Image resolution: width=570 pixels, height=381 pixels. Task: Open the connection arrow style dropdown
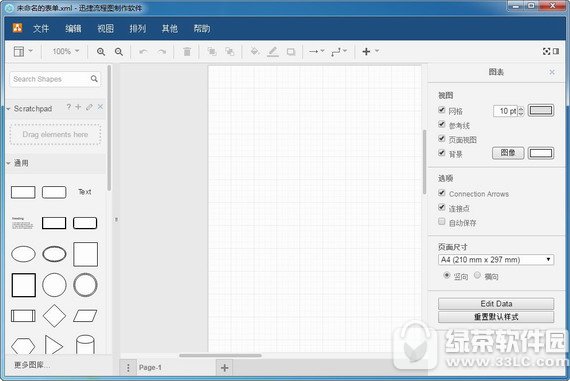click(317, 51)
